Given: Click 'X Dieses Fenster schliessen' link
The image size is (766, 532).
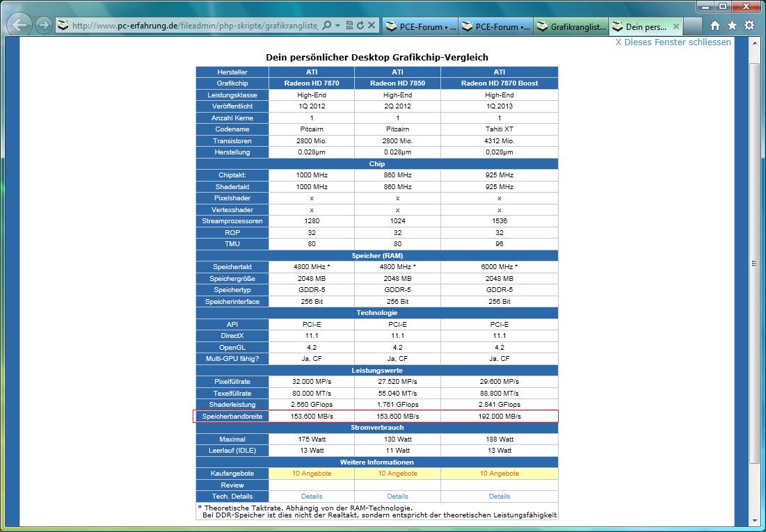Looking at the screenshot, I should (x=673, y=42).
